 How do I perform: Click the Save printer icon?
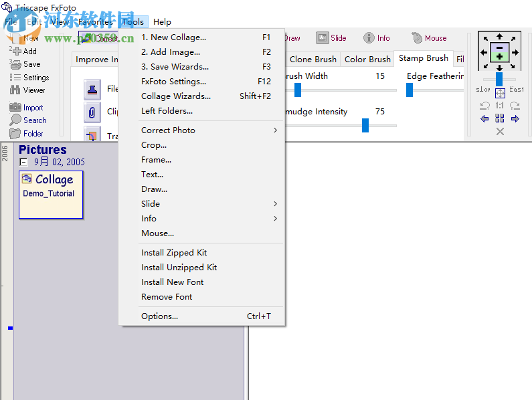[x=15, y=64]
